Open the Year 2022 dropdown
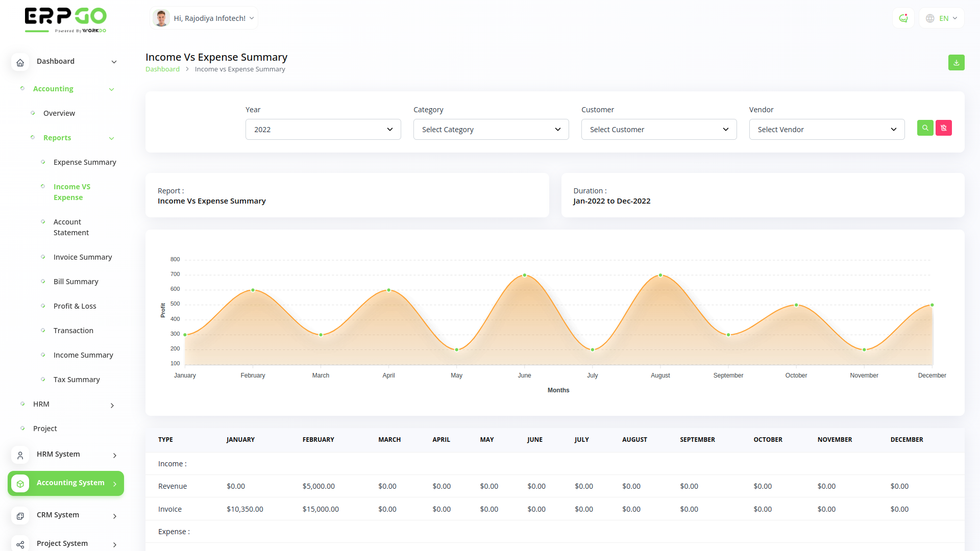Screen dimensions: 980x551 click(323, 130)
